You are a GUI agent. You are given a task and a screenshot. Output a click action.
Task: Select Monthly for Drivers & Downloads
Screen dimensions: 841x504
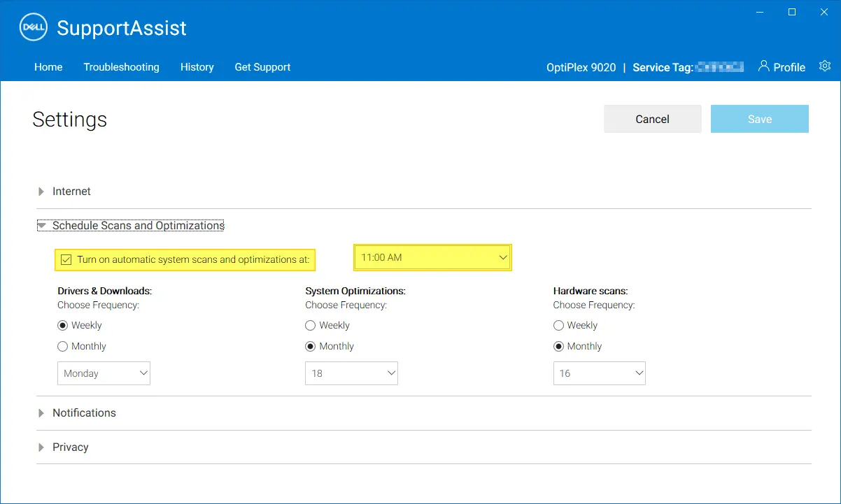tap(63, 346)
